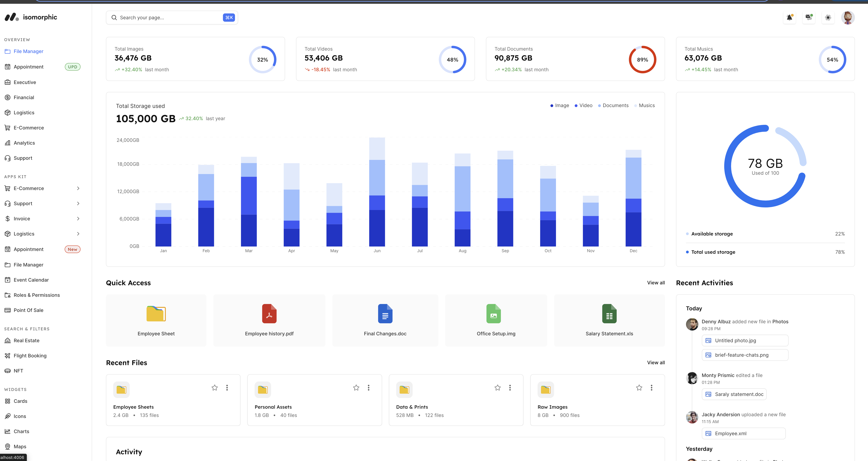Image resolution: width=868 pixels, height=461 pixels.
Task: Open the Untitled photo.jpg activity attachment
Action: click(745, 341)
